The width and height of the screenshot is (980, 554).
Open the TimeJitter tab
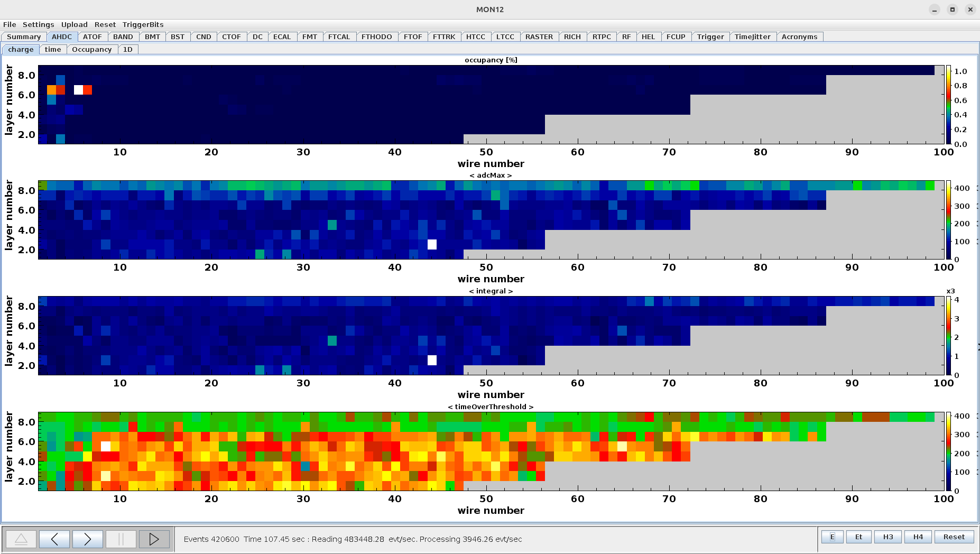[x=753, y=36]
